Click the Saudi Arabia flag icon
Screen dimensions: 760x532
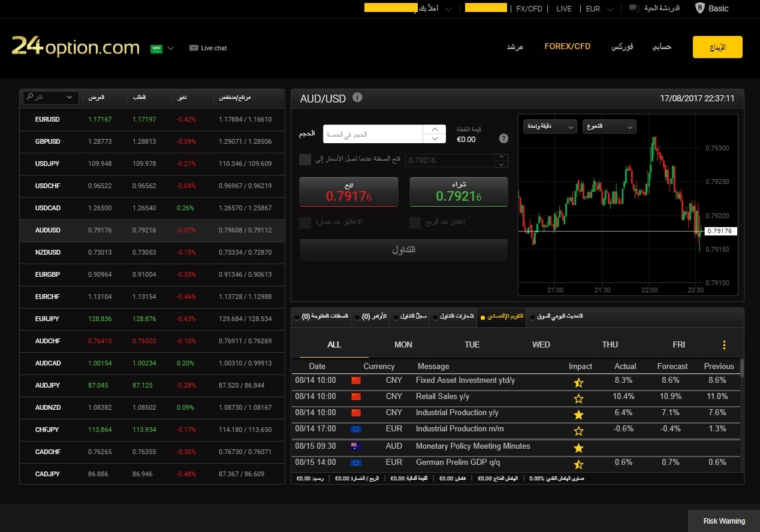[x=156, y=49]
